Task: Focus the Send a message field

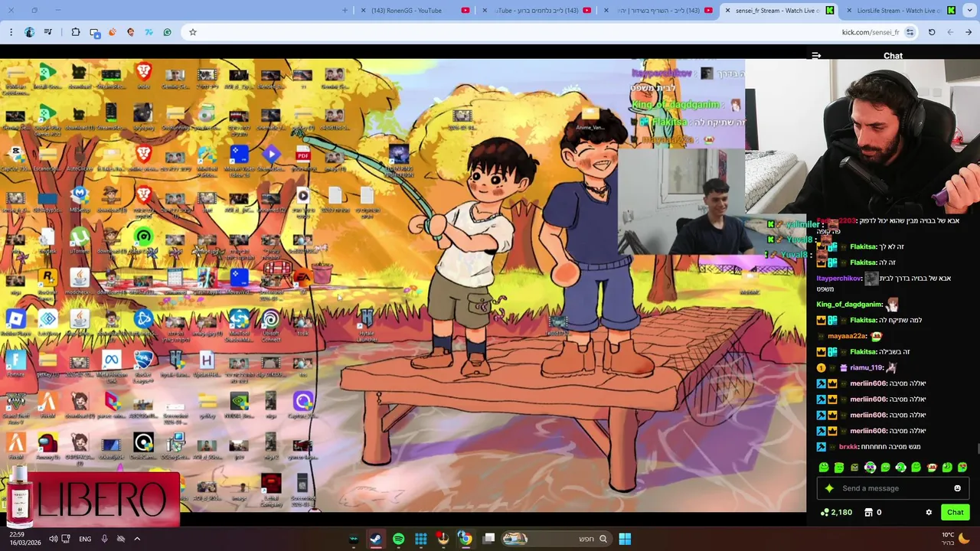Action: (893, 488)
